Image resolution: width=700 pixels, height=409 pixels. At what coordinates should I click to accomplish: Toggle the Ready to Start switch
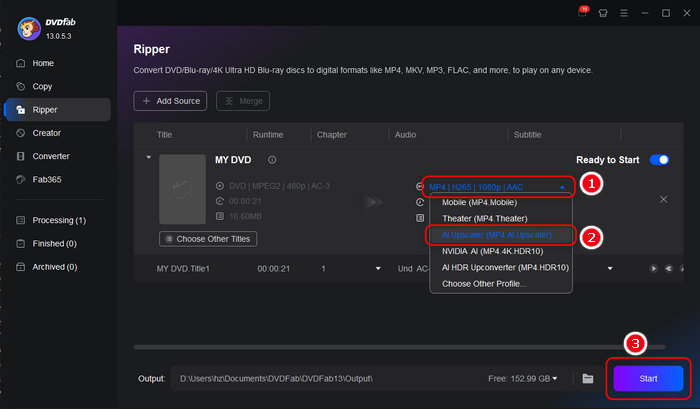point(659,160)
